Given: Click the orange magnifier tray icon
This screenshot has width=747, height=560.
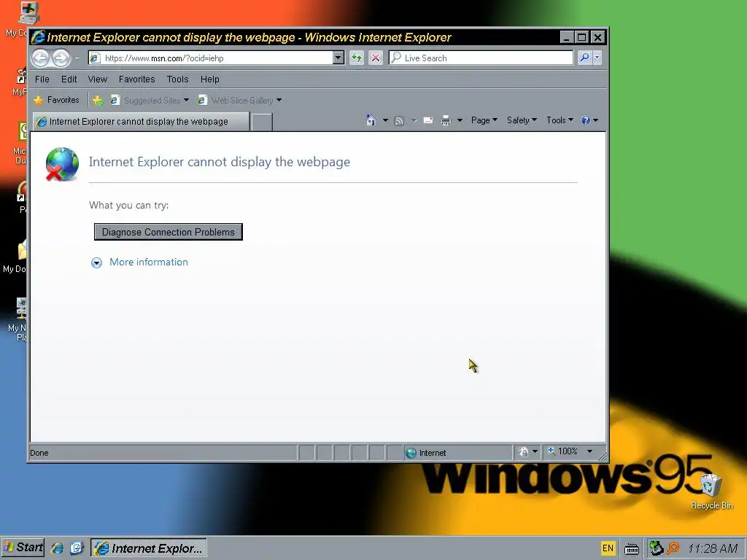Looking at the screenshot, I should [673, 548].
